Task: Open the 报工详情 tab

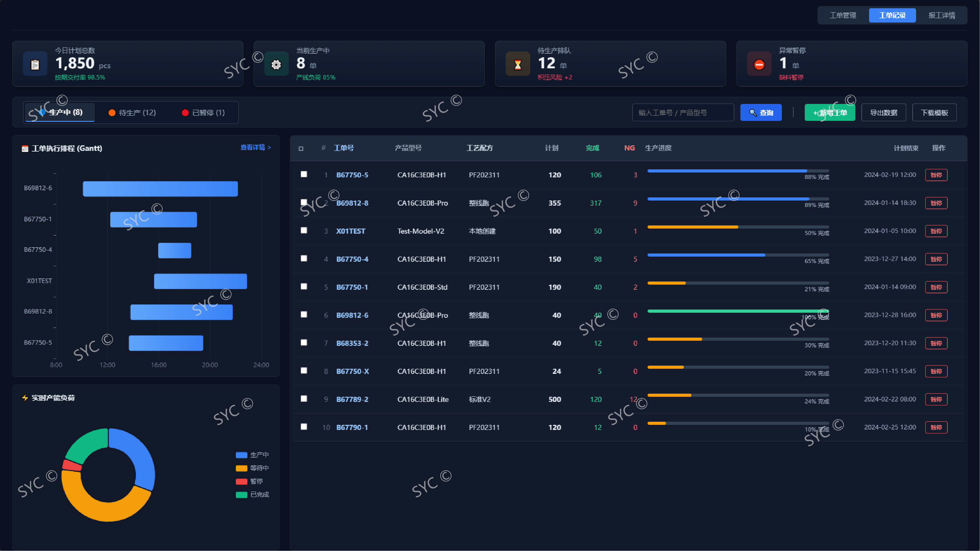Action: (941, 15)
